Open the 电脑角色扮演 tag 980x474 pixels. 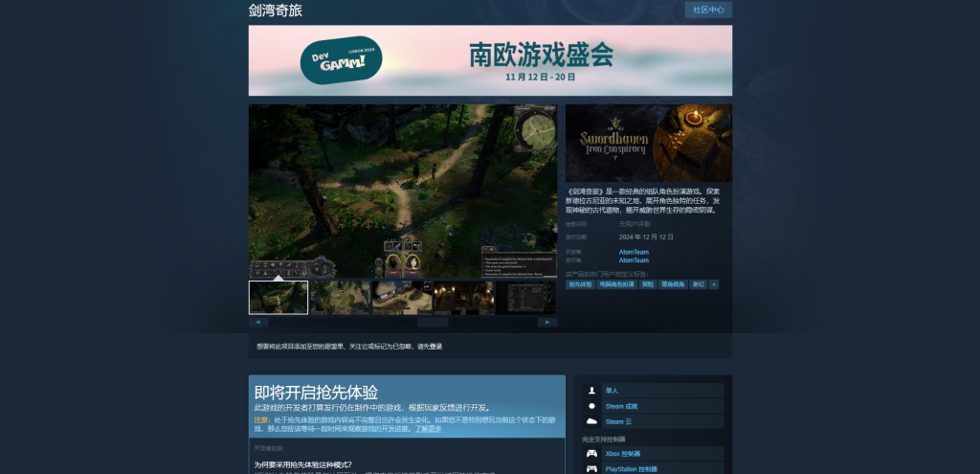tap(617, 284)
